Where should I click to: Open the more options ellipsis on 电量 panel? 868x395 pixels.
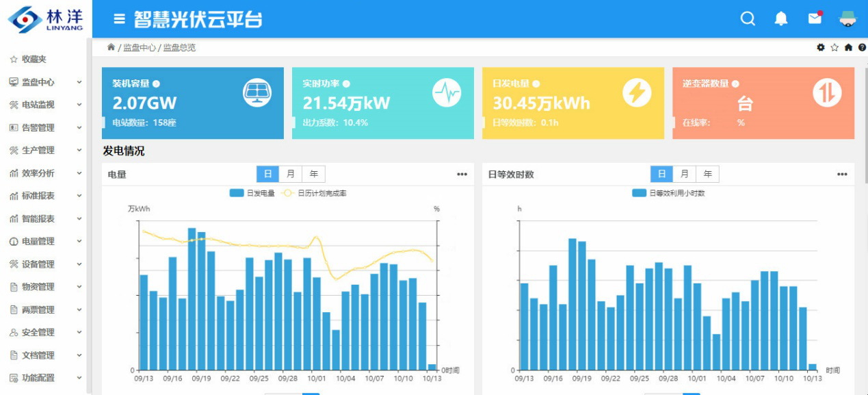462,174
